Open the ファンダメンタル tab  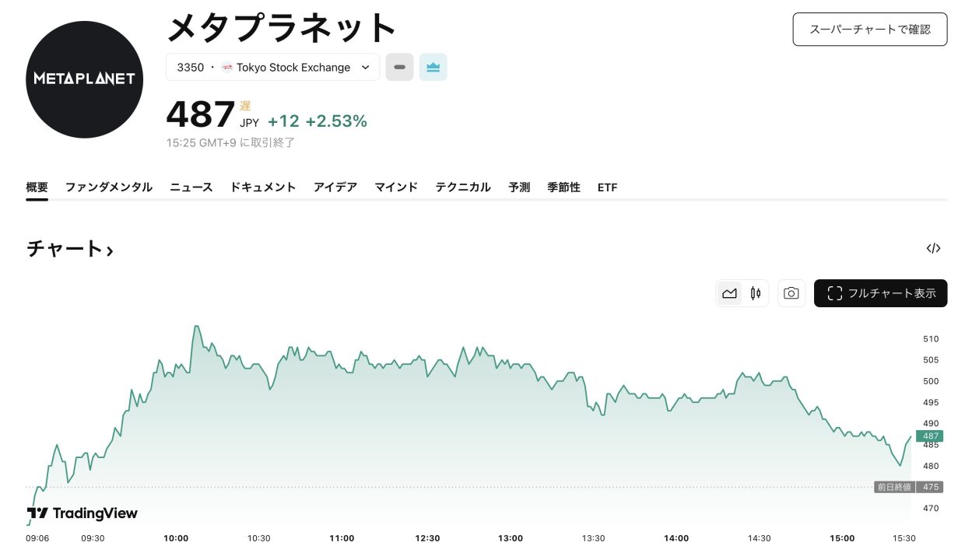[x=109, y=187]
